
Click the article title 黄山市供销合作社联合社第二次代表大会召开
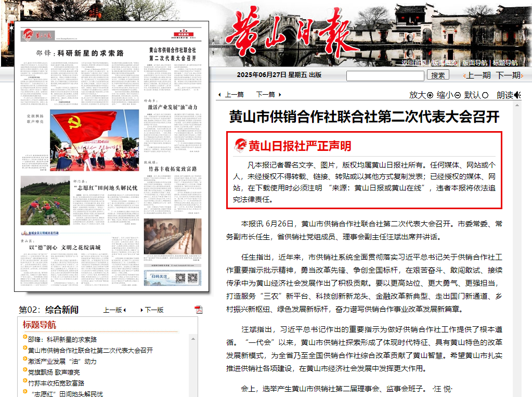[364, 117]
